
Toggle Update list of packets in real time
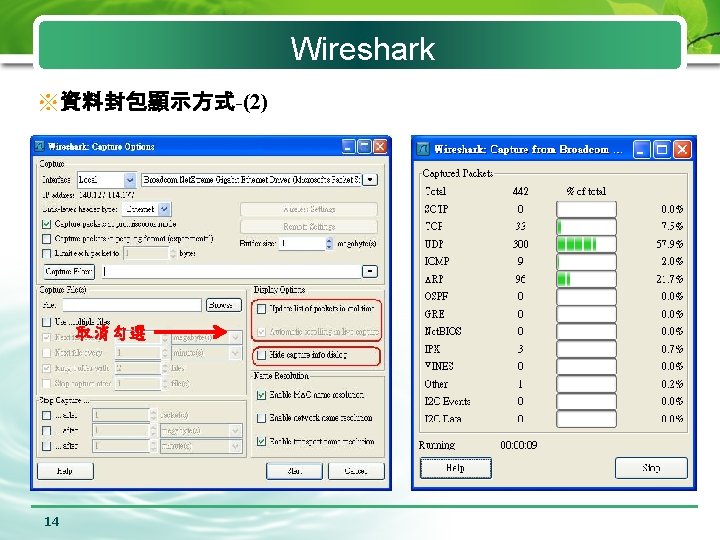261,309
